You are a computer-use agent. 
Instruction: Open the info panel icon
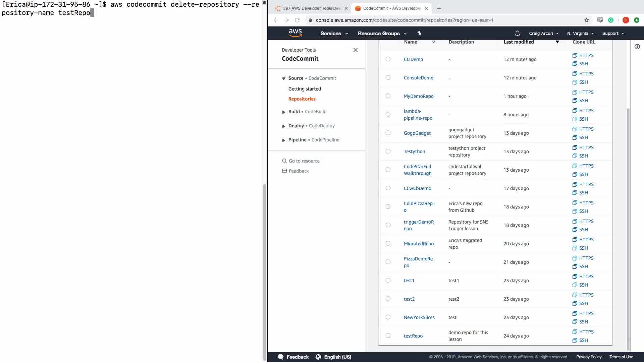pyautogui.click(x=637, y=47)
